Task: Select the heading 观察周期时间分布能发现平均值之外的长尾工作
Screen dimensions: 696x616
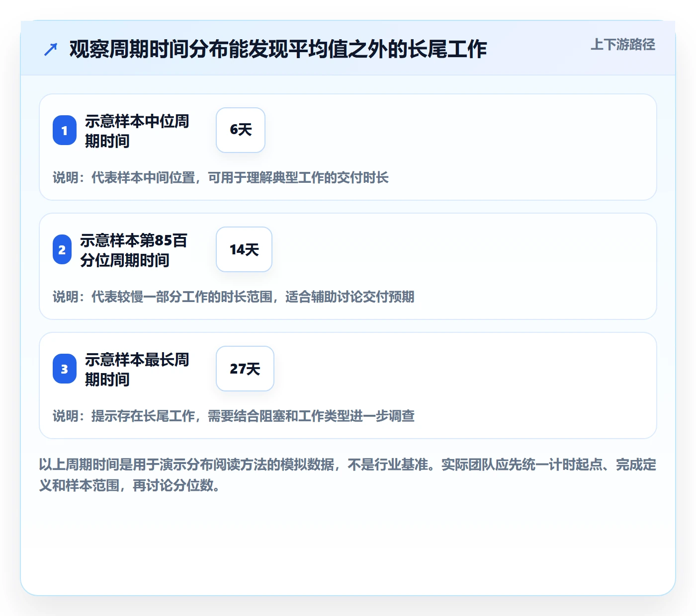Action: pyautogui.click(x=278, y=49)
